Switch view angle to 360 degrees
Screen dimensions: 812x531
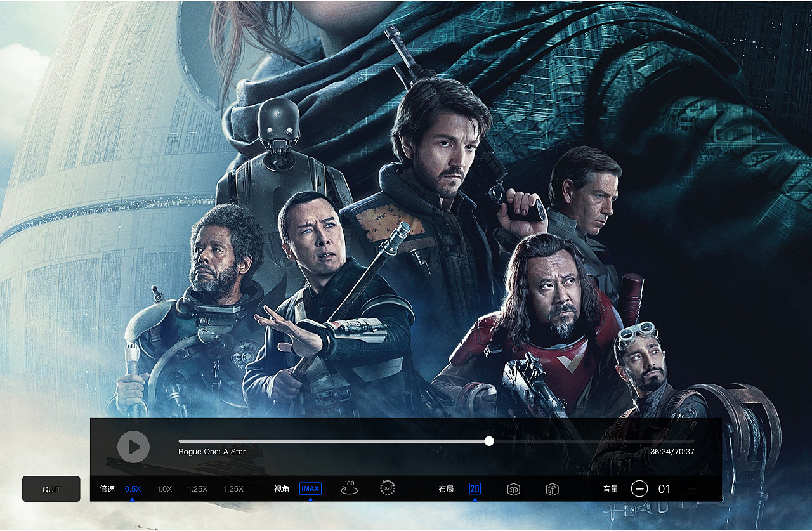pyautogui.click(x=388, y=488)
